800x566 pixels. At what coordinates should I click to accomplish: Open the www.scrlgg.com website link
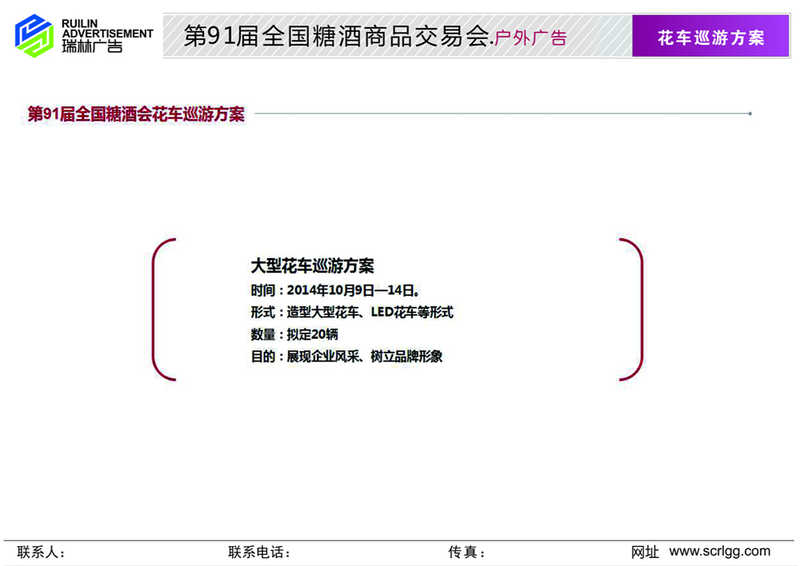[x=720, y=551]
